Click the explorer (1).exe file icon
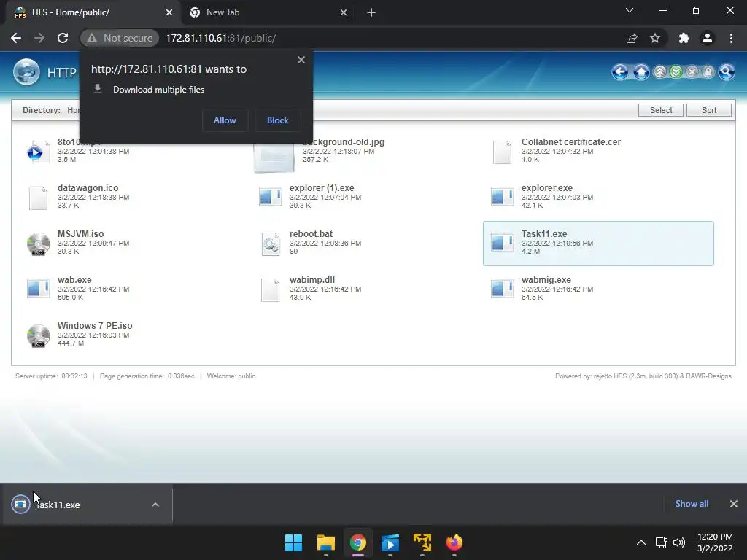 pos(271,196)
